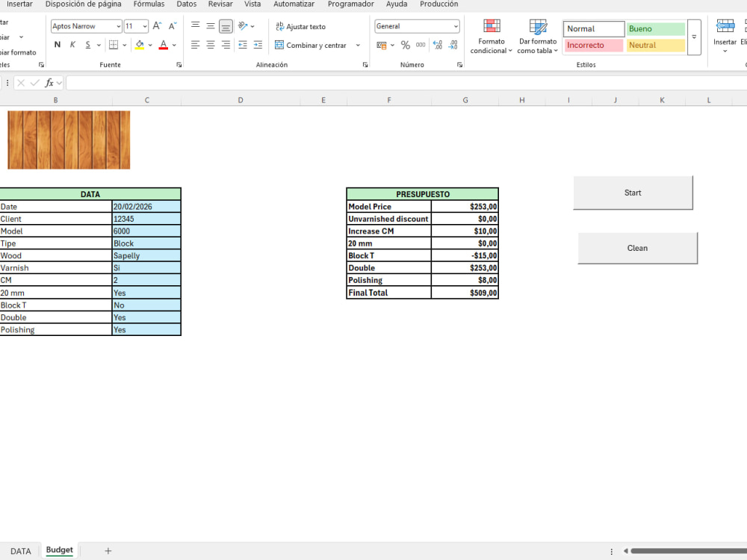Align text right
Viewport: 747px width, 560px height.
[x=226, y=45]
